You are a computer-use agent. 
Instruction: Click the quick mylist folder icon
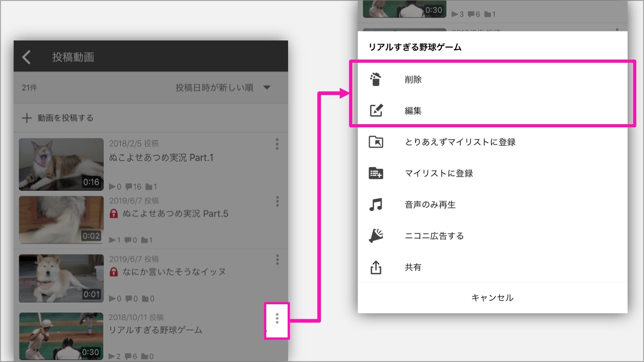pyautogui.click(x=376, y=142)
